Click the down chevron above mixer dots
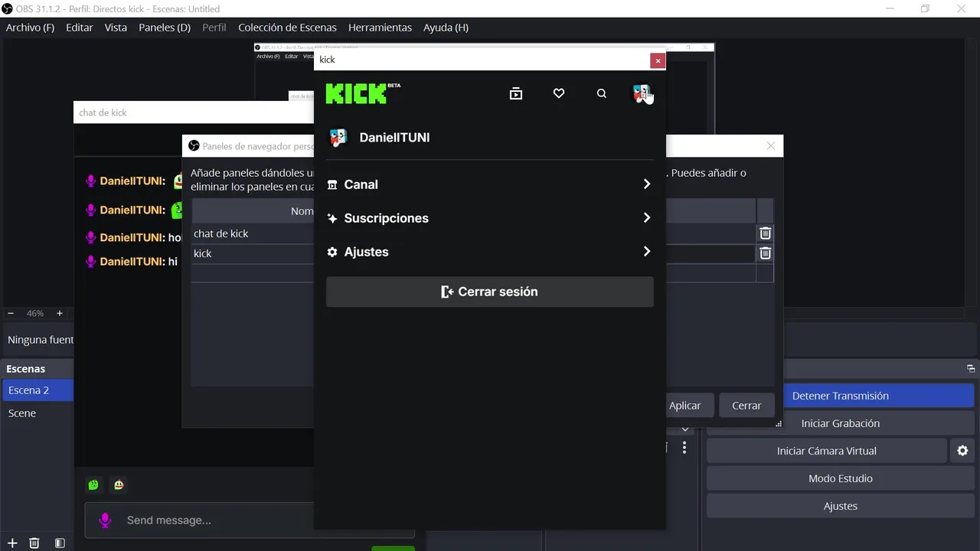The height and width of the screenshot is (551, 980). pos(685,429)
